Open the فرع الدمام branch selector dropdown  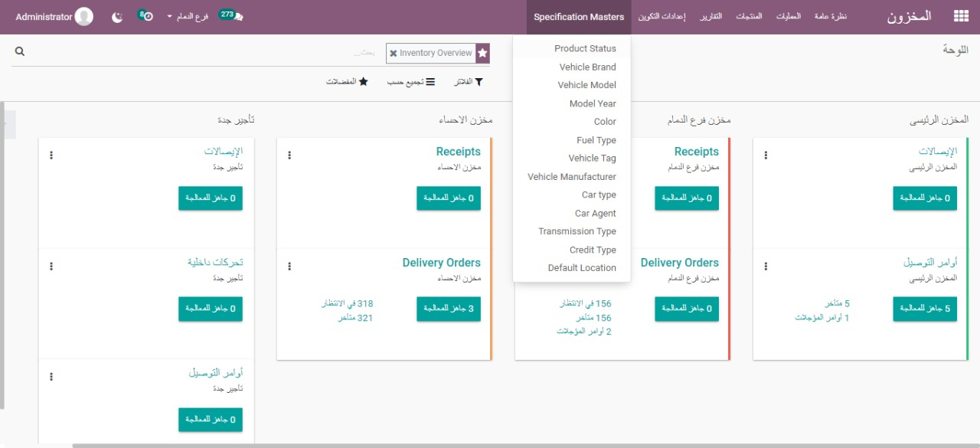click(x=188, y=17)
